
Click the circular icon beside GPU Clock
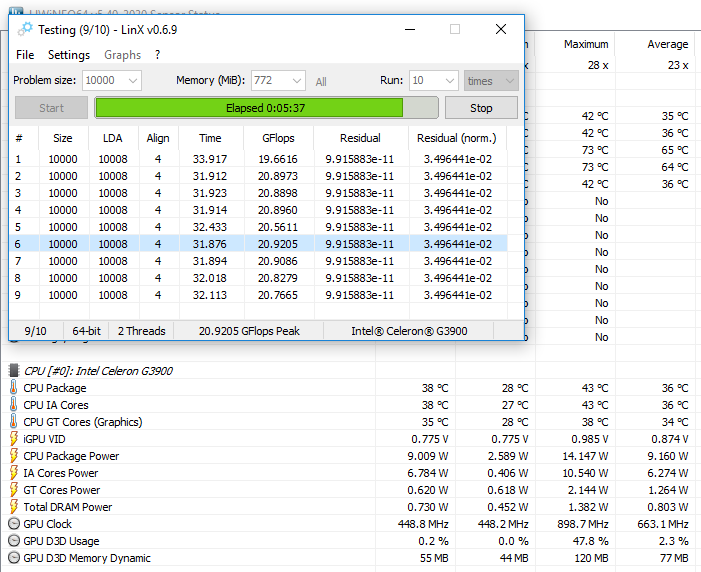[x=14, y=524]
